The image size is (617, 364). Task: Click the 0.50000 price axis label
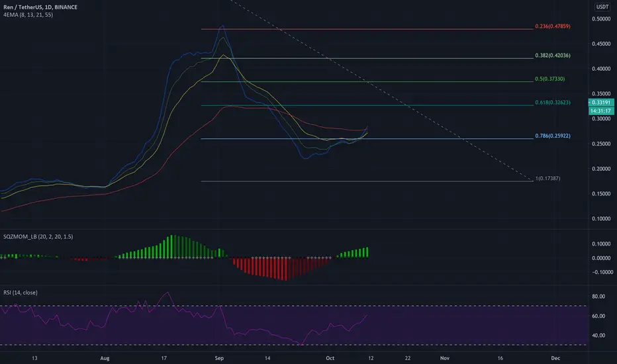click(x=601, y=19)
